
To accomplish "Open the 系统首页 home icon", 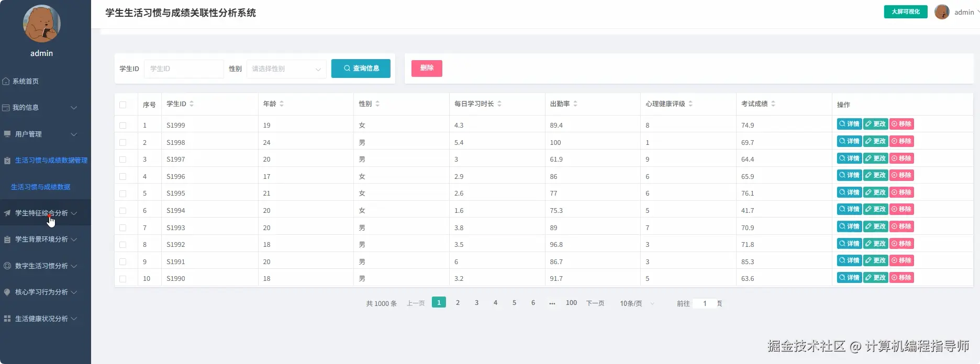I will click(6, 82).
